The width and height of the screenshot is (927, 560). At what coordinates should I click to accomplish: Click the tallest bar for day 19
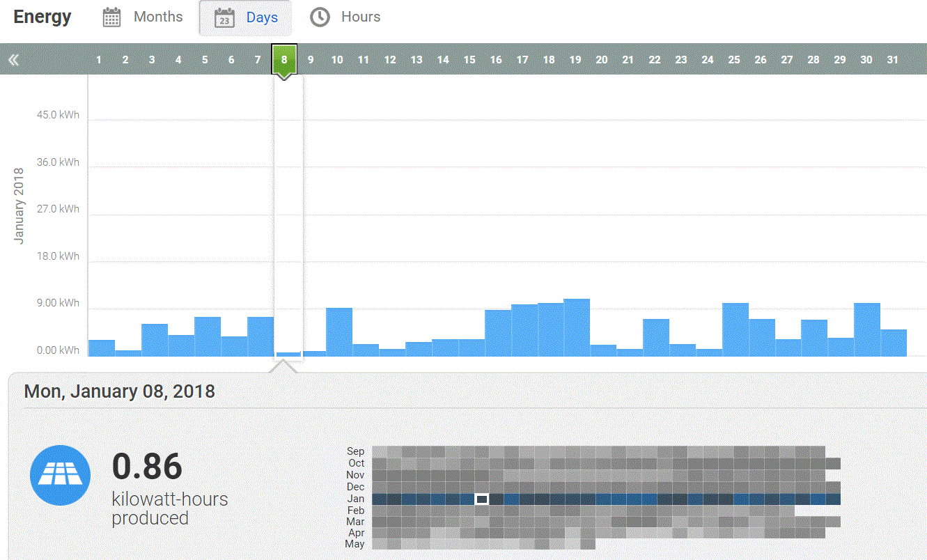pos(577,327)
